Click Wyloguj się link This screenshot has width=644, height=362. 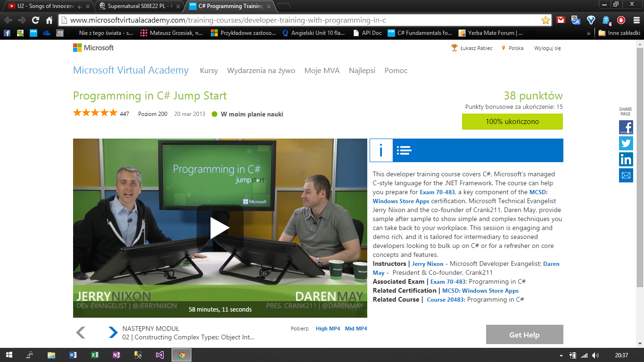(x=547, y=48)
